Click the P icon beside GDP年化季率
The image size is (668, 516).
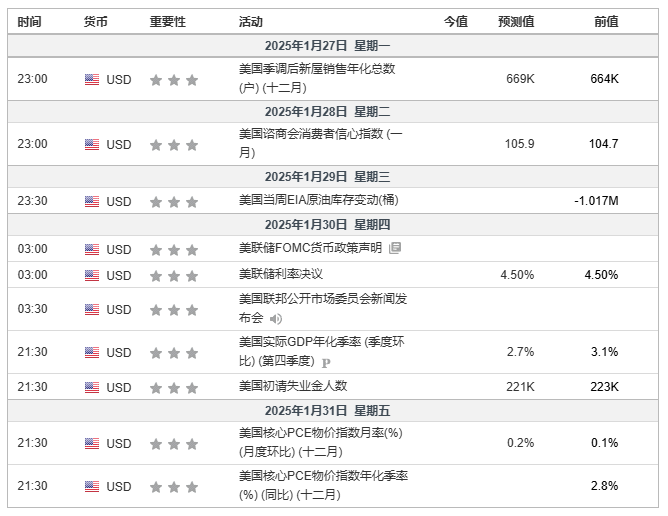326,362
